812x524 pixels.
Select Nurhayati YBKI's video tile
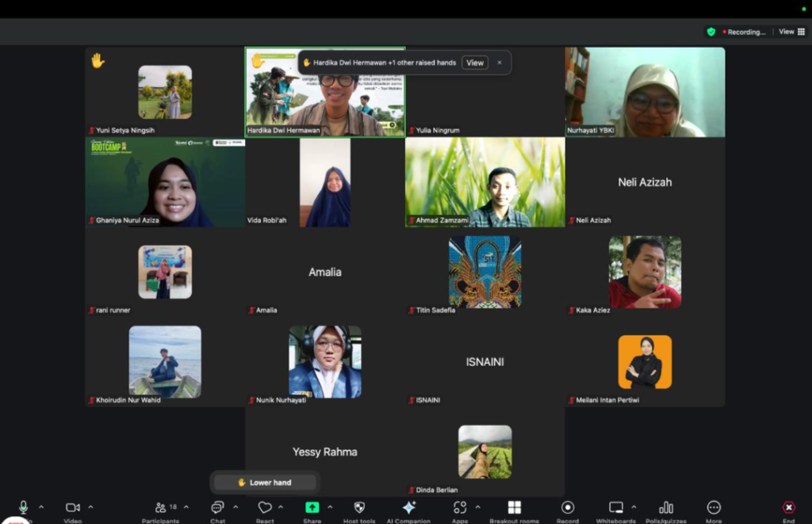pyautogui.click(x=645, y=92)
